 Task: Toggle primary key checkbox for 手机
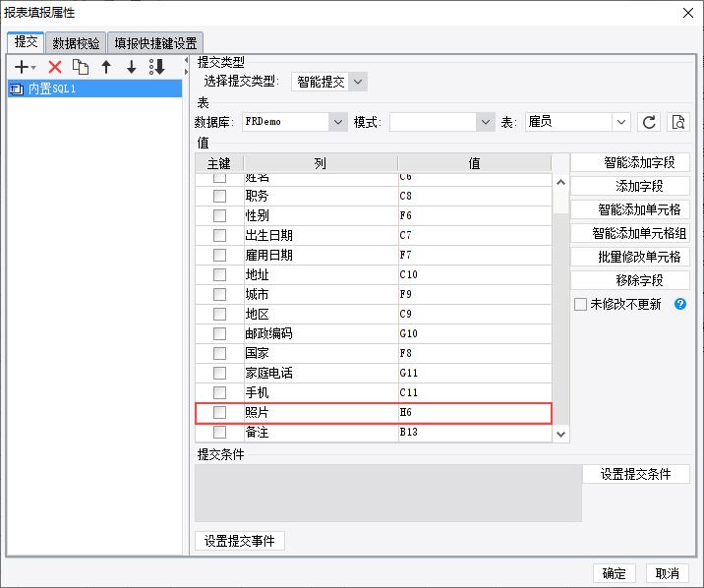tap(219, 392)
